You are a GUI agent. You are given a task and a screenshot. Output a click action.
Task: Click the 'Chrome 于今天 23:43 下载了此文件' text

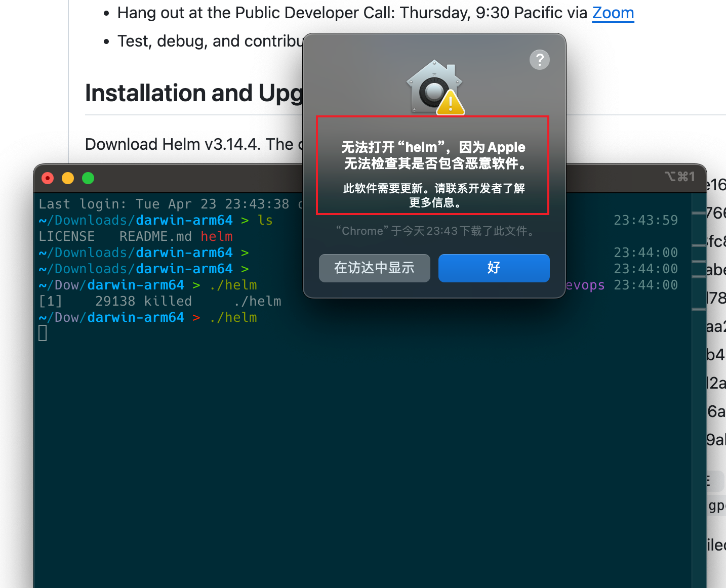click(435, 231)
